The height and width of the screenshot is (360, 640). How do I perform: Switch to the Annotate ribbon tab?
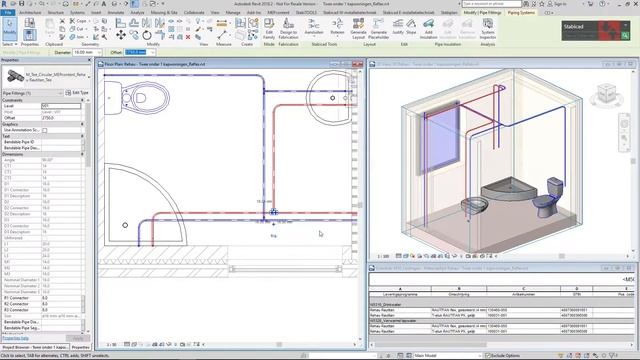pyautogui.click(x=116, y=13)
